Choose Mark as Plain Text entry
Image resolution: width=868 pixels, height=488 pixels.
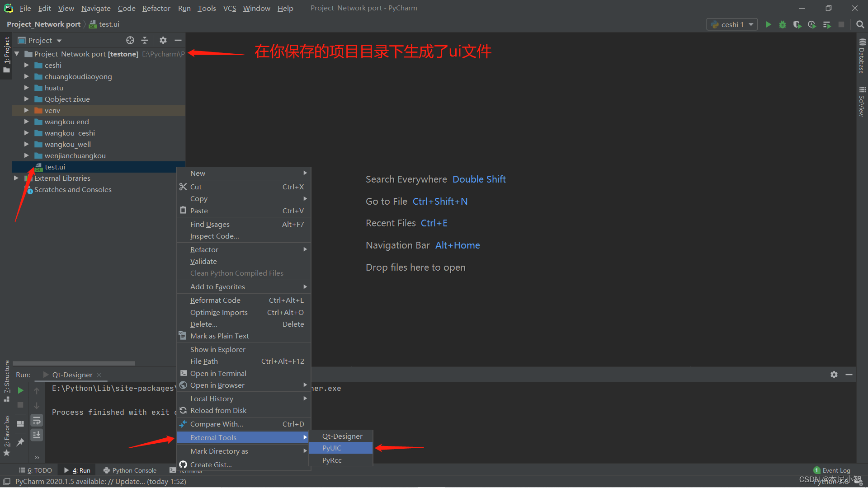pyautogui.click(x=243, y=336)
